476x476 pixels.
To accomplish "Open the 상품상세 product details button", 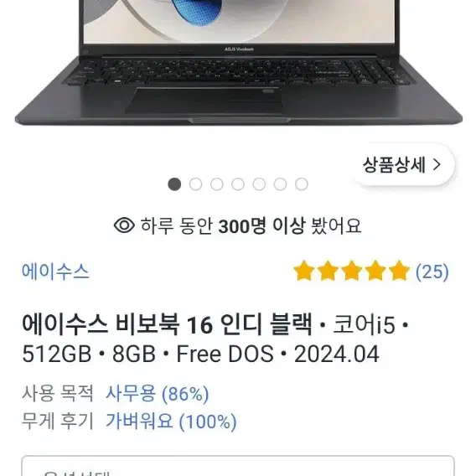I will pos(403,165).
